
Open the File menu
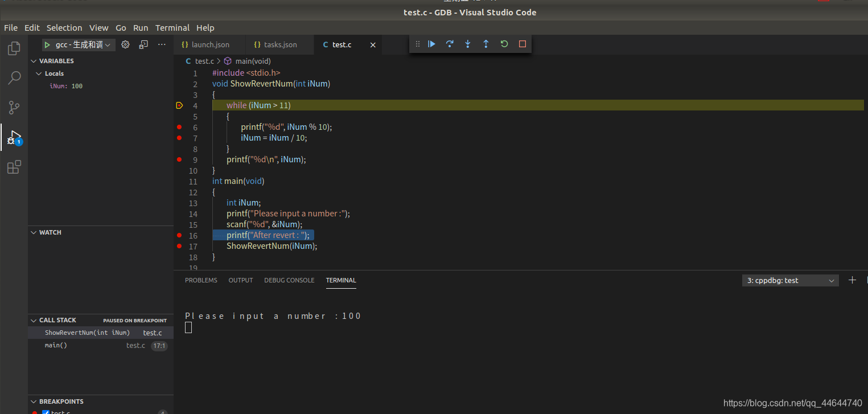tap(11, 27)
